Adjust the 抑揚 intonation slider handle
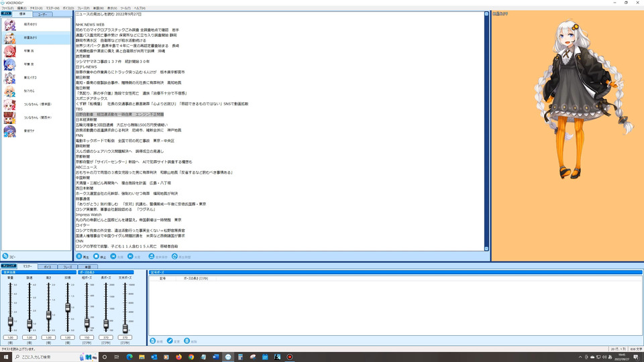The image size is (644, 362). [68, 307]
